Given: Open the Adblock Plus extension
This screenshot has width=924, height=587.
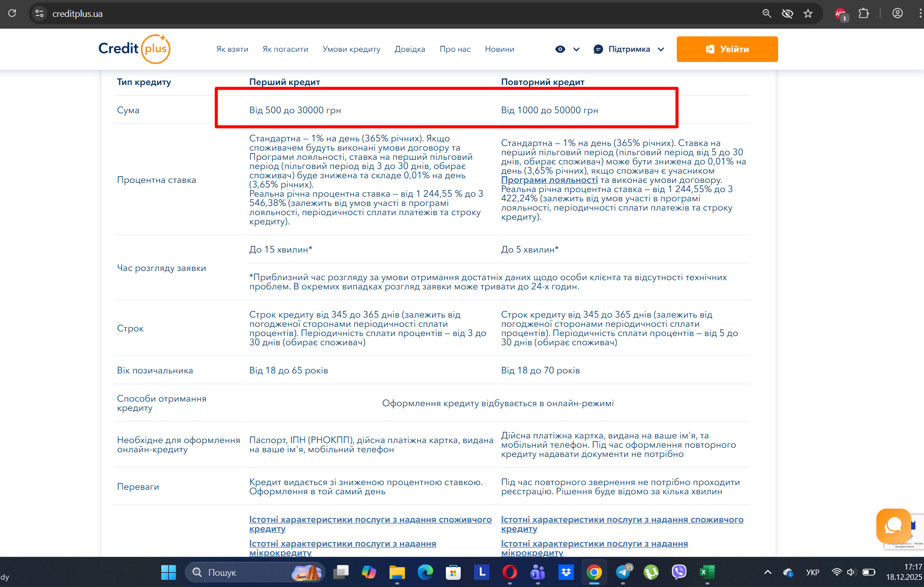Looking at the screenshot, I should [841, 14].
